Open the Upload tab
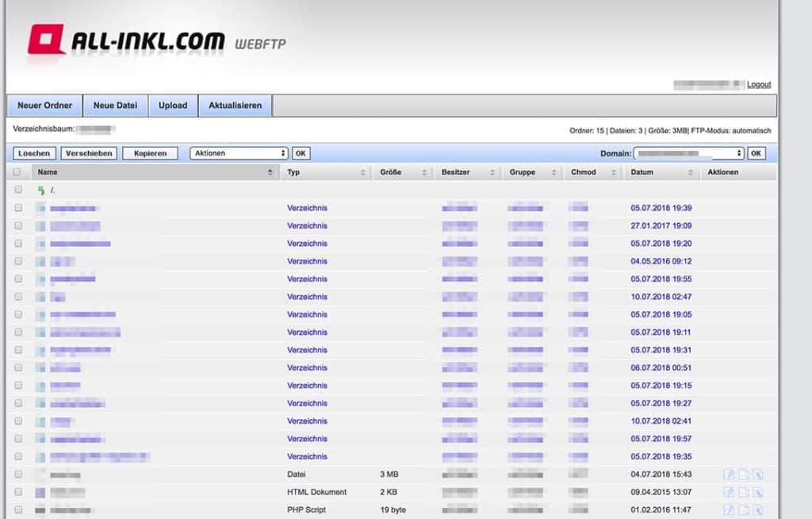Screen dimensions: 812x519 [173, 106]
